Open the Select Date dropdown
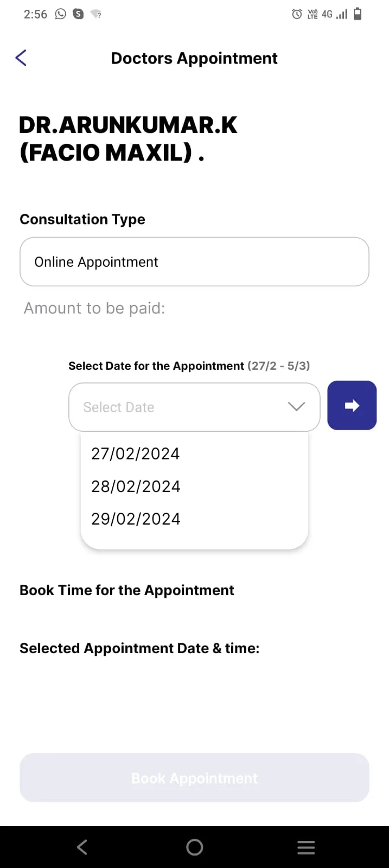The height and width of the screenshot is (868, 389). point(194,407)
